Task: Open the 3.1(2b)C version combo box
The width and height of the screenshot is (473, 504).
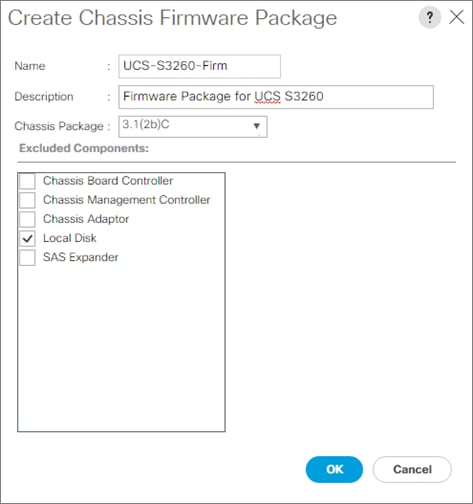Action: [193, 126]
